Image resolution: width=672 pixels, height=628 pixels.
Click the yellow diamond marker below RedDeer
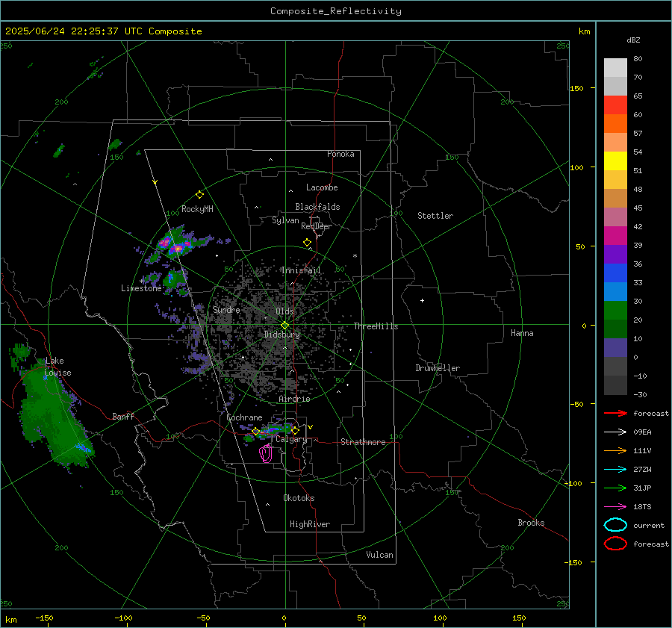[307, 243]
